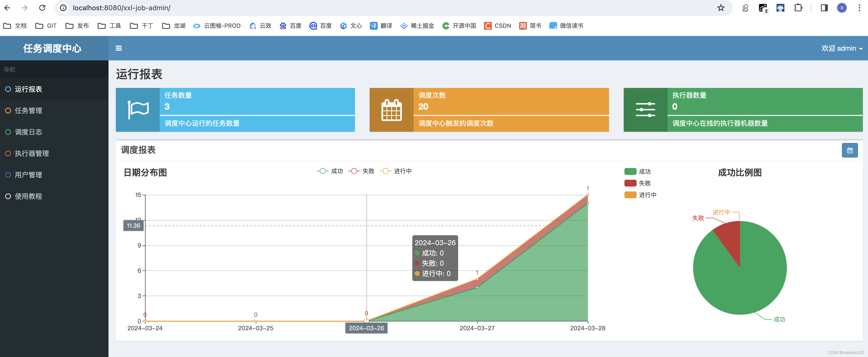Open the Chrome three-dot menu

[x=859, y=8]
